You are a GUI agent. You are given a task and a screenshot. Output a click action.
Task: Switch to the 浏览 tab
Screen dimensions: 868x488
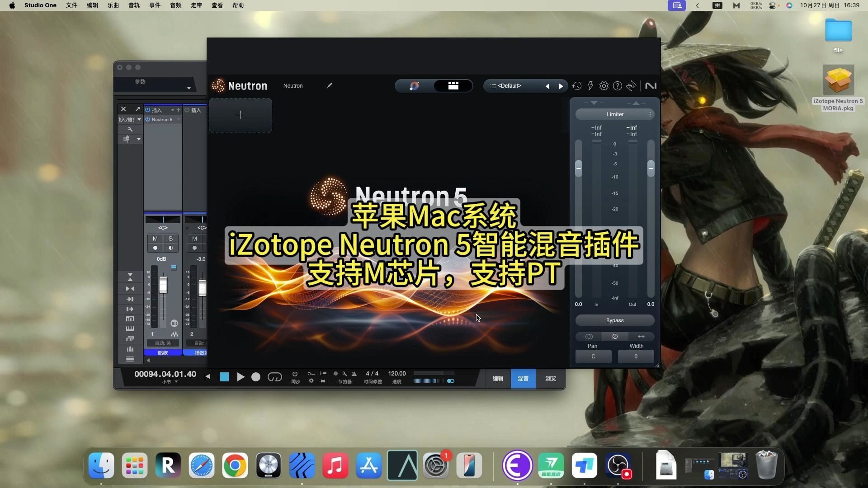pyautogui.click(x=551, y=379)
